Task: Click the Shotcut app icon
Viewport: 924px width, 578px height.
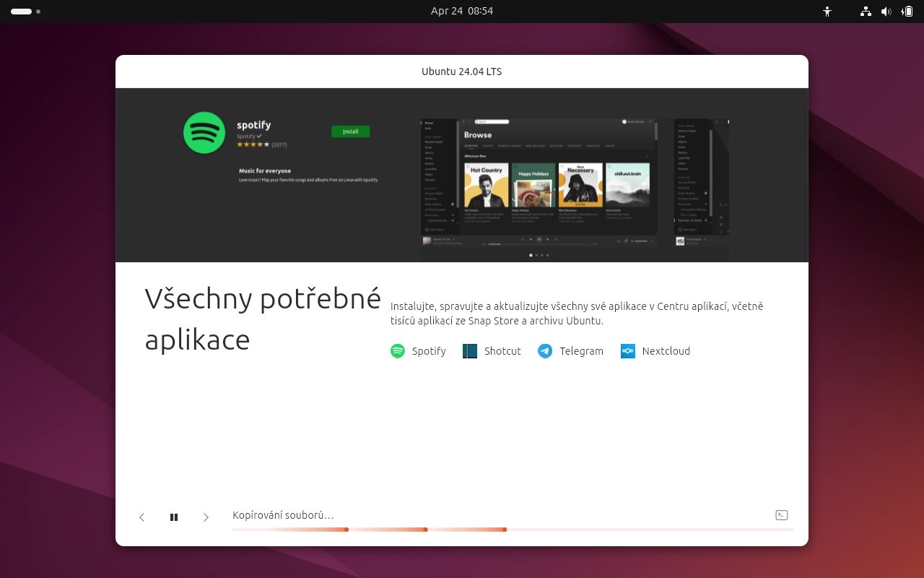Action: click(x=470, y=351)
